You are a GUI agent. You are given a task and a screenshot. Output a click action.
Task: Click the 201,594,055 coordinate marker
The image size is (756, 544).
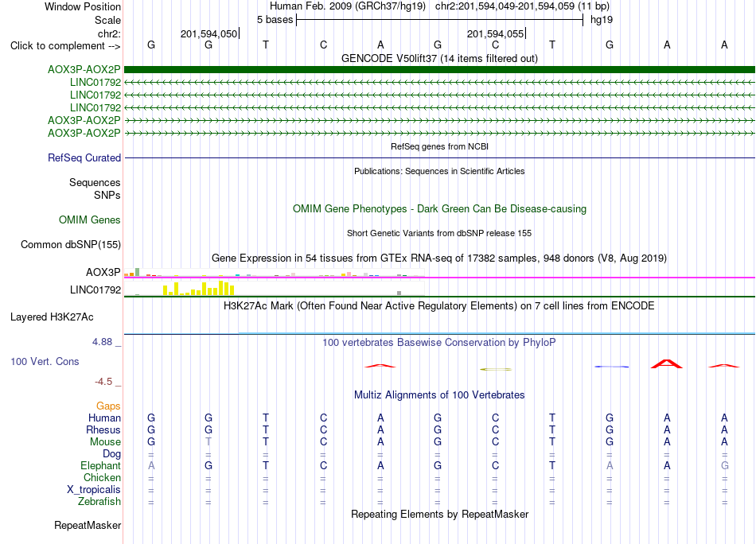[495, 33]
